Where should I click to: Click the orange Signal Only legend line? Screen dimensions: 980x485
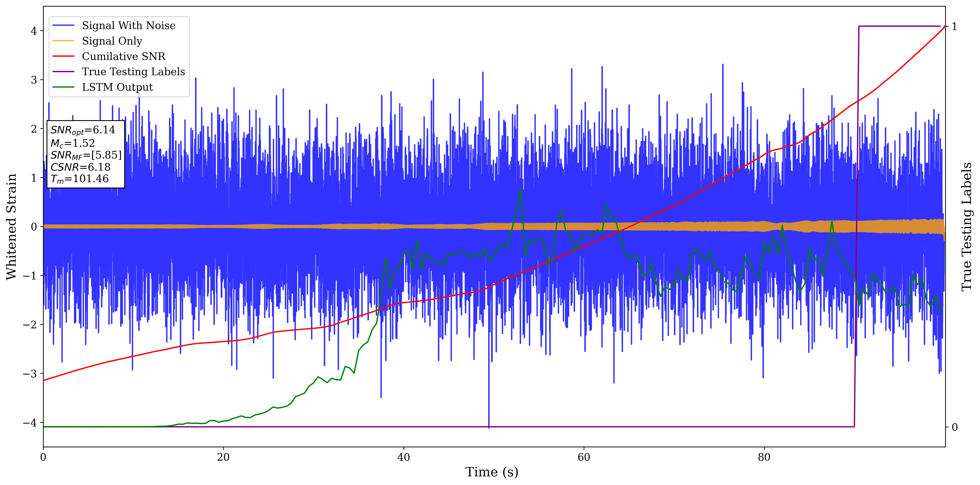click(x=63, y=41)
